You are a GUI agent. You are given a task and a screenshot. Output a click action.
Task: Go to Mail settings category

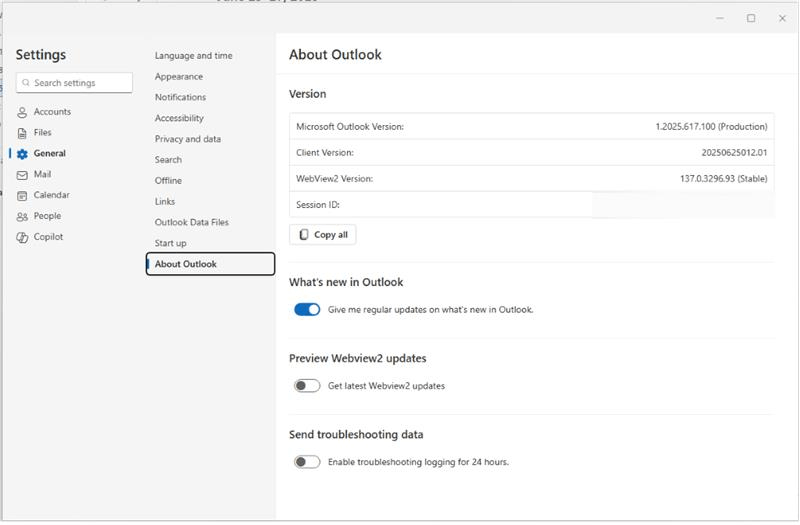[x=42, y=174]
